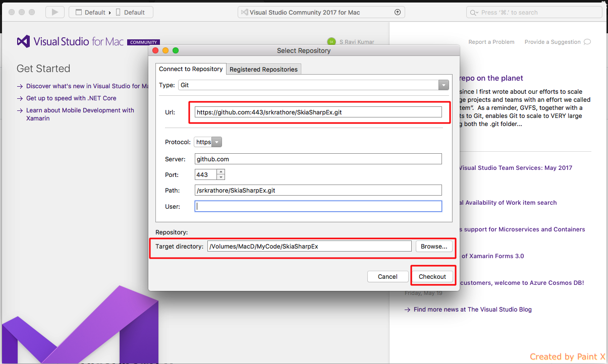The image size is (608, 364).
Task: Click the Server field containing github.com
Action: [x=318, y=159]
